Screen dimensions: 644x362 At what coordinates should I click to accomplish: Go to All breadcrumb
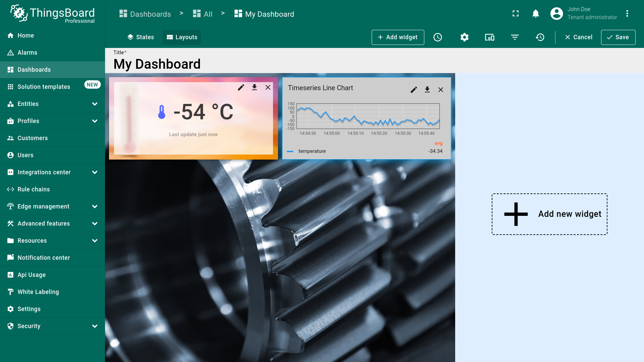coord(203,14)
